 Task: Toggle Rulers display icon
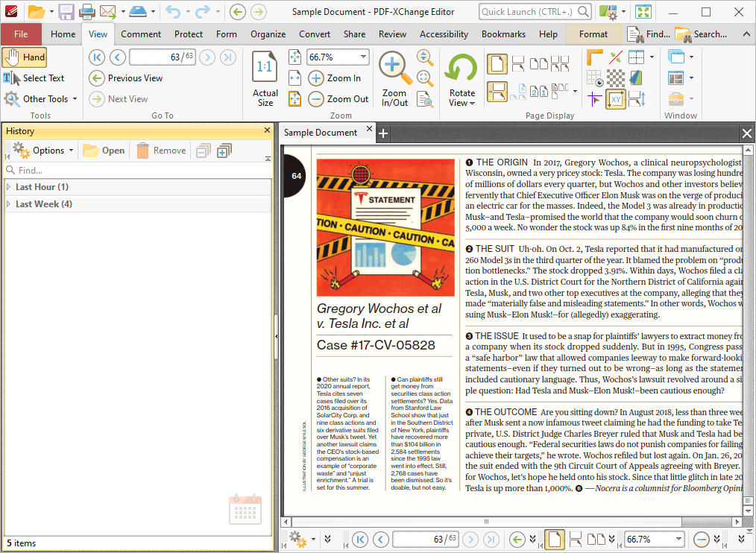coord(594,57)
